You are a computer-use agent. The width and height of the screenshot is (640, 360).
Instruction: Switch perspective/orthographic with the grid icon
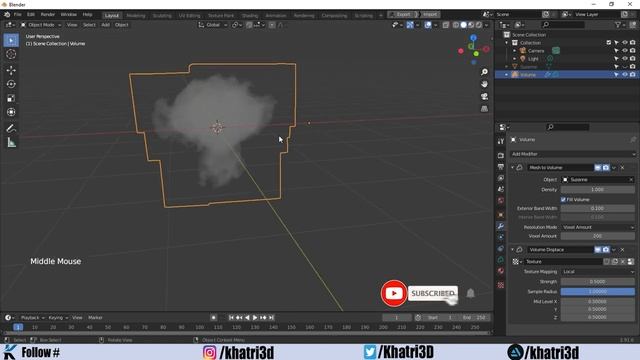[x=484, y=109]
